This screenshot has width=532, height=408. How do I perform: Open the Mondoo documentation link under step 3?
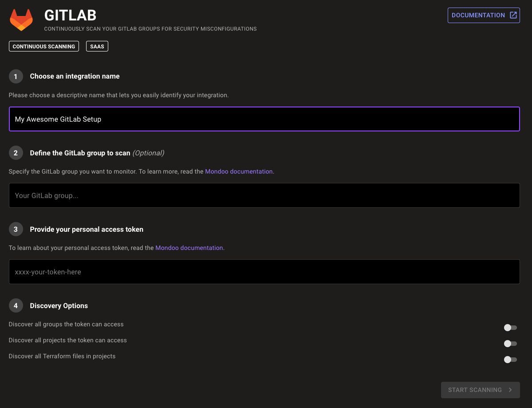click(189, 248)
